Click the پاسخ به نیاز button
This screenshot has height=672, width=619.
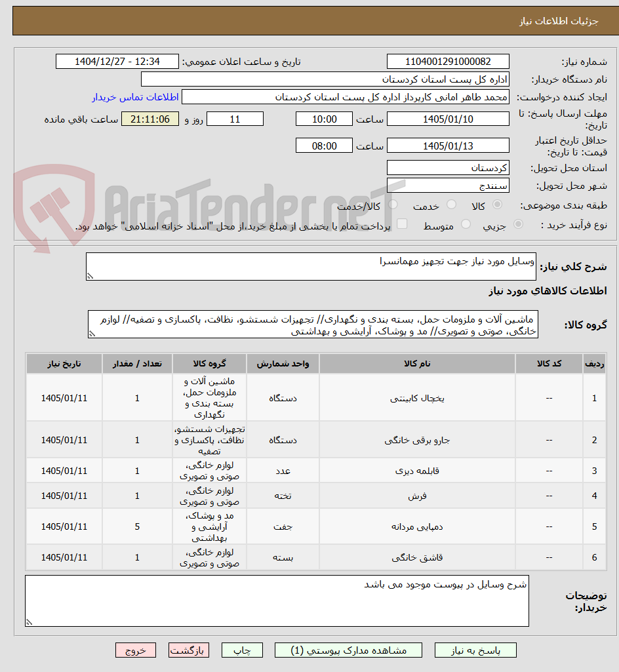coord(475,650)
